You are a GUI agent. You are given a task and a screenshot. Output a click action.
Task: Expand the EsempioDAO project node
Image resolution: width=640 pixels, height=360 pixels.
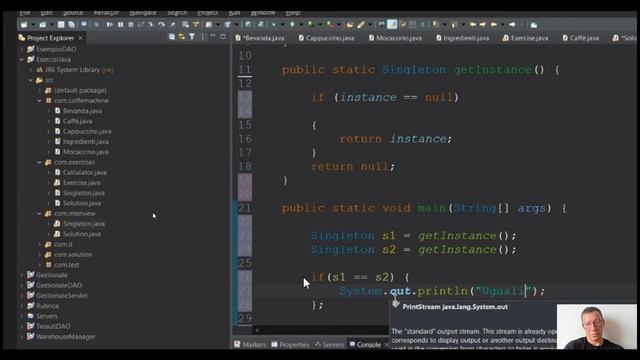click(x=22, y=49)
